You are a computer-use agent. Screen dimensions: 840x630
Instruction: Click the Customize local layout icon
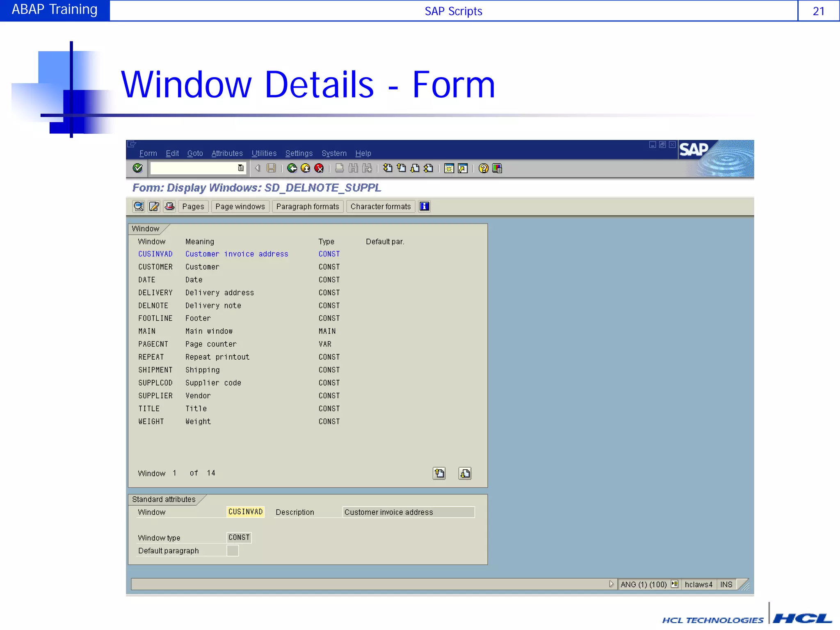pyautogui.click(x=497, y=168)
